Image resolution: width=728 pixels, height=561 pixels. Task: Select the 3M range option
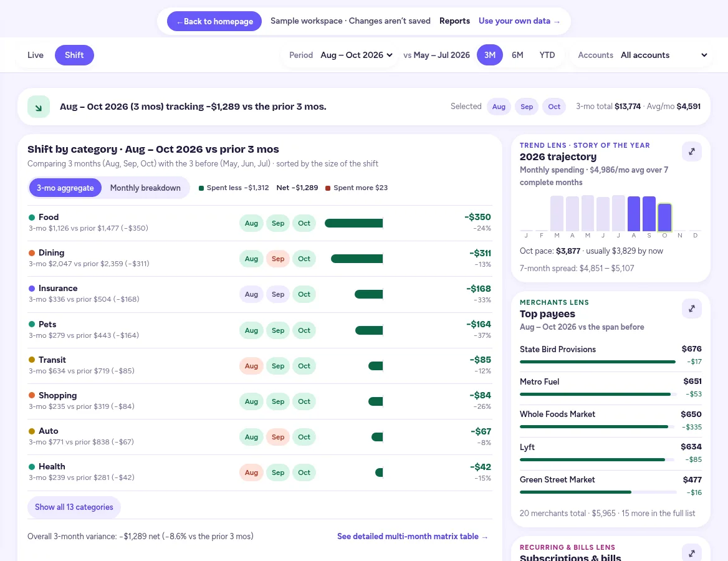point(490,55)
